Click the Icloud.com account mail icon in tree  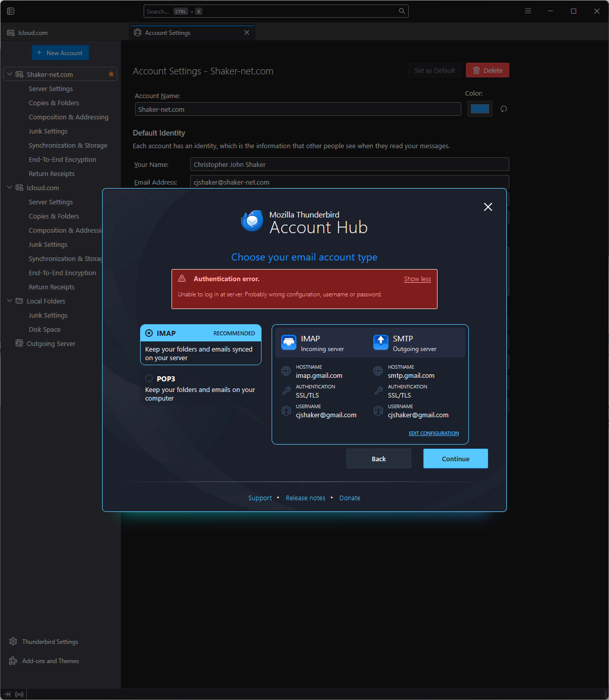click(x=20, y=188)
